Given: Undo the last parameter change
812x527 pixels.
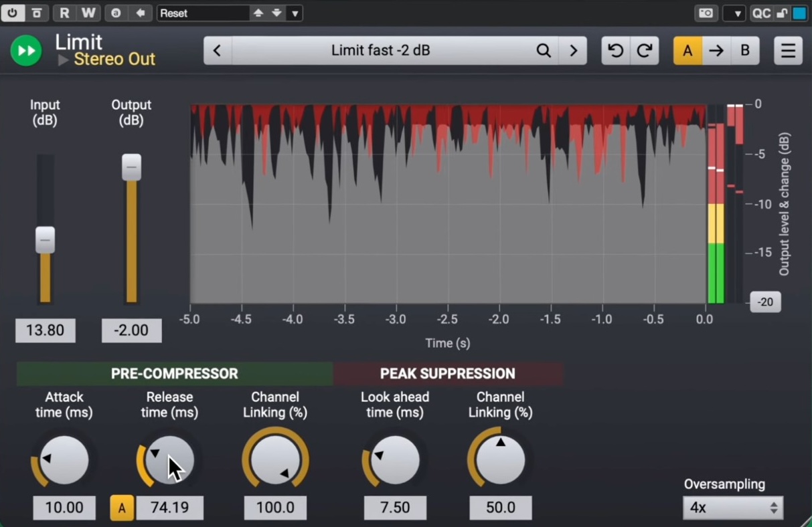Looking at the screenshot, I should [615, 51].
